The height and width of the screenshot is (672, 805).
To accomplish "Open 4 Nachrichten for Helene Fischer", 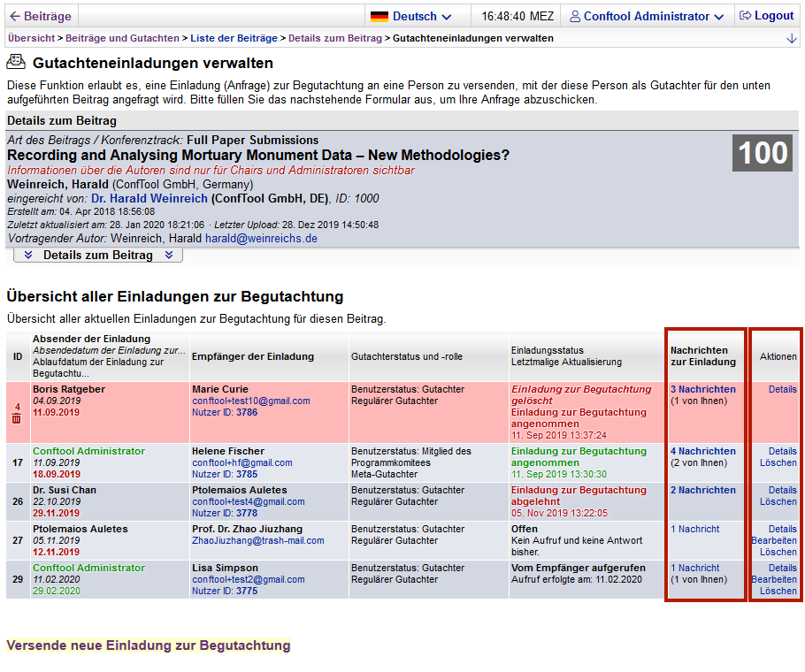I will [x=702, y=451].
